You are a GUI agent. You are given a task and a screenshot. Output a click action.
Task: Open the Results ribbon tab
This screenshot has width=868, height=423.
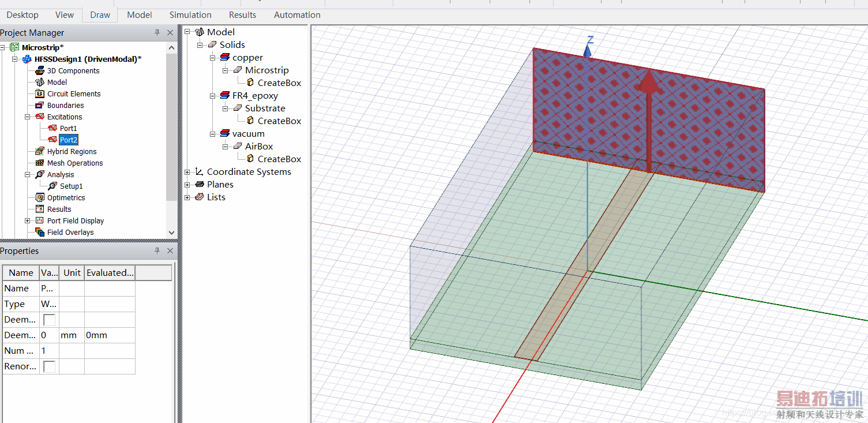point(242,15)
